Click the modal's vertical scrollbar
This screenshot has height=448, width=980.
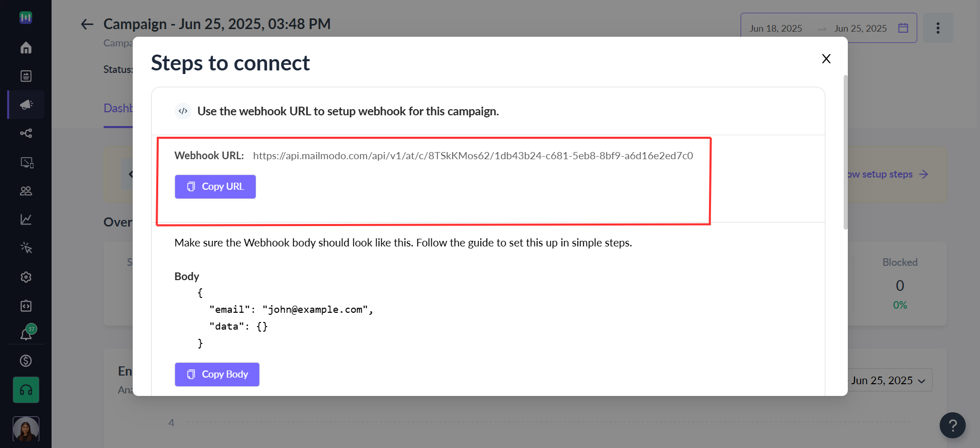(845, 153)
